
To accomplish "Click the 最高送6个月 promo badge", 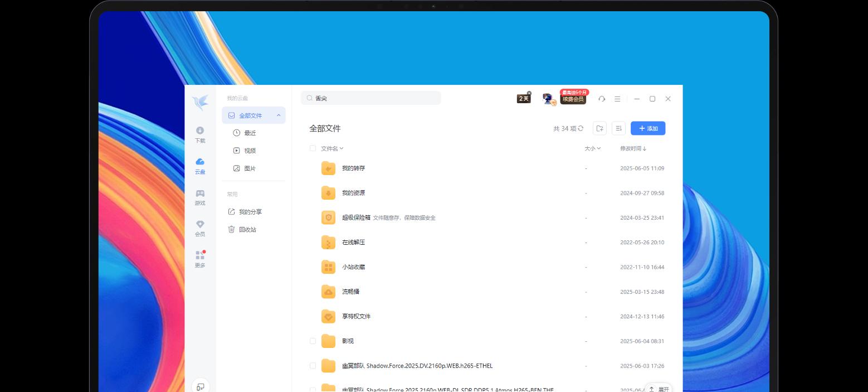I will [x=574, y=92].
